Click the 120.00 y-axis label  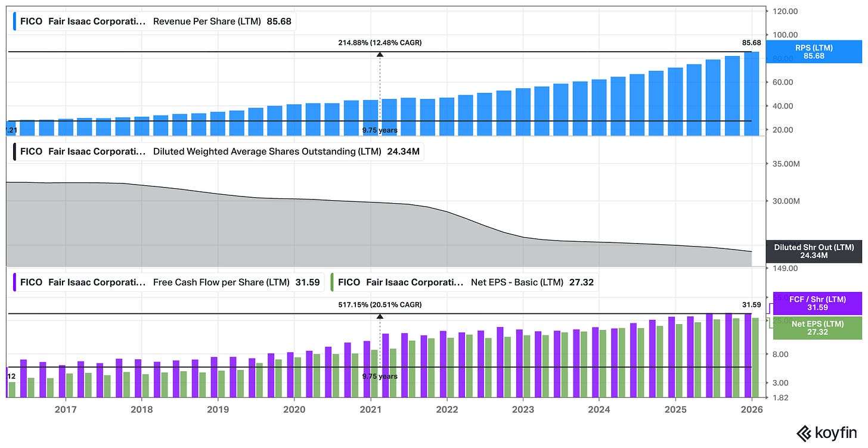point(785,11)
